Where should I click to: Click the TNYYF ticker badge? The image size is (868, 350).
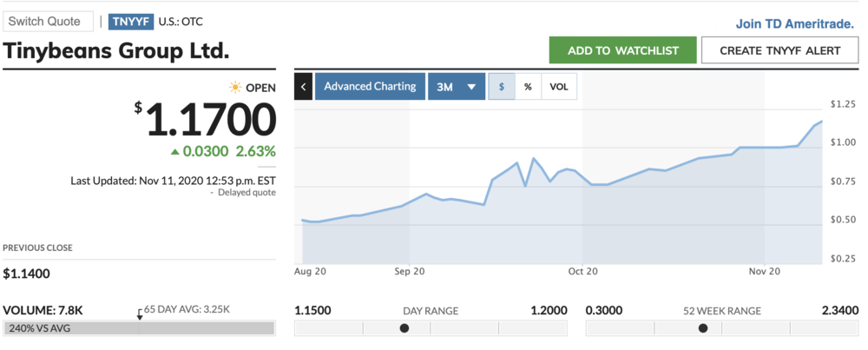(x=130, y=22)
